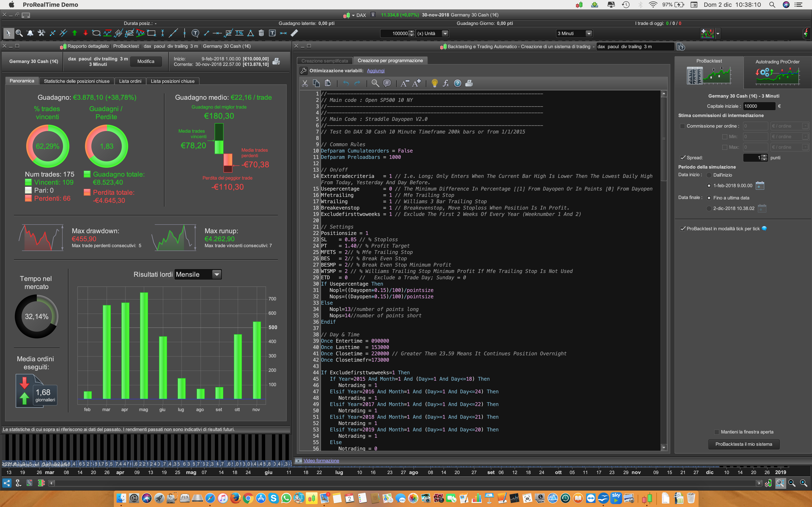Image resolution: width=812 pixels, height=507 pixels.
Task: Click the green up-arrow drawing tool
Action: coord(74,33)
